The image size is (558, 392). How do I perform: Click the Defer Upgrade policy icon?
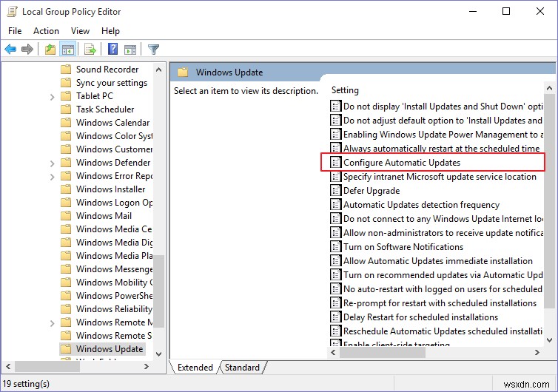pyautogui.click(x=335, y=191)
